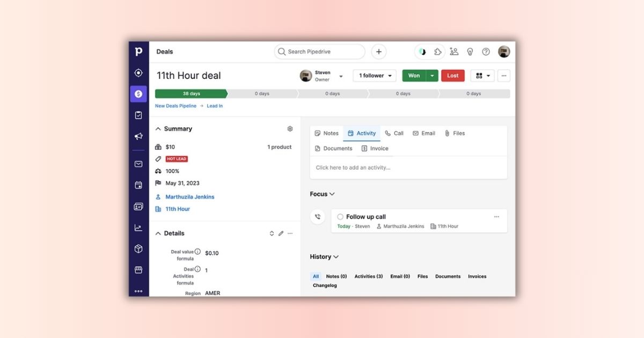The height and width of the screenshot is (338, 644).
Task: Open Follow up call more options ellipsis
Action: coord(496,217)
